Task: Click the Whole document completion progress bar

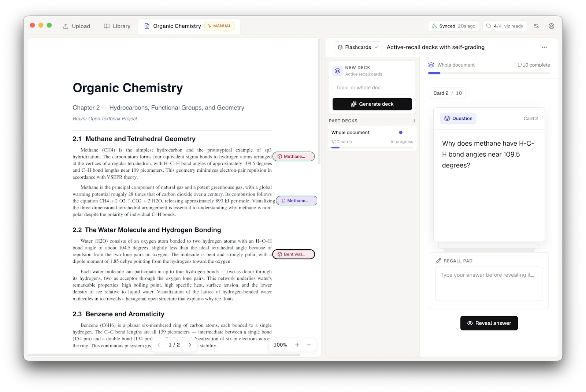Action: point(489,73)
